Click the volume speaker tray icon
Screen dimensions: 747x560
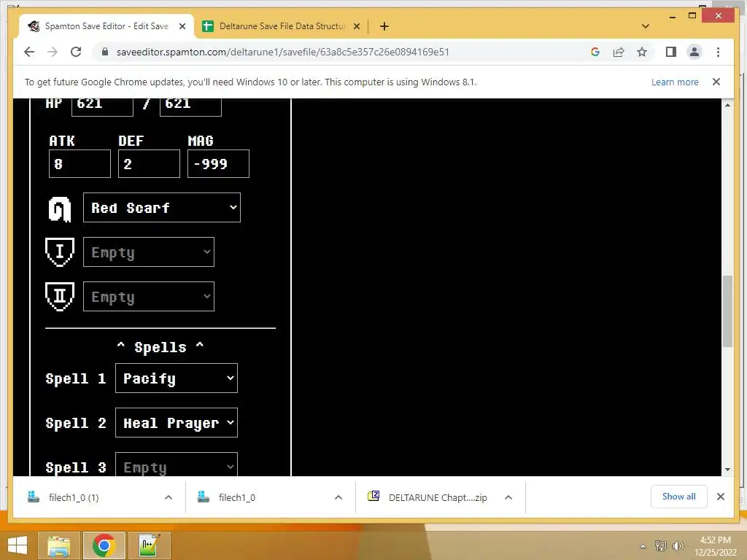(x=678, y=545)
